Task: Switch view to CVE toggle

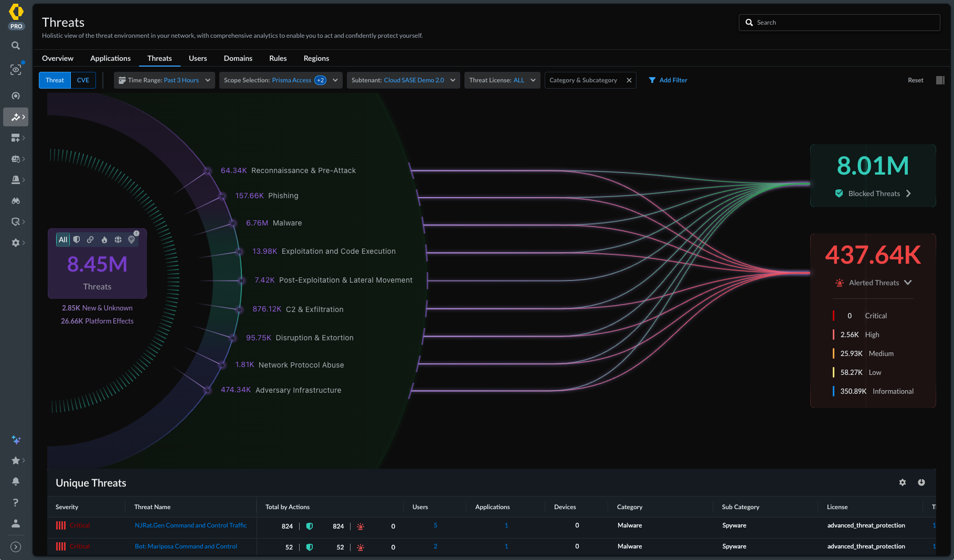Action: click(x=83, y=80)
